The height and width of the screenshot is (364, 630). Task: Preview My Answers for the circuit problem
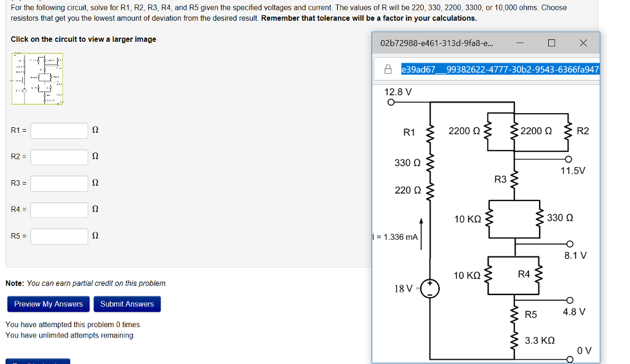pos(48,304)
